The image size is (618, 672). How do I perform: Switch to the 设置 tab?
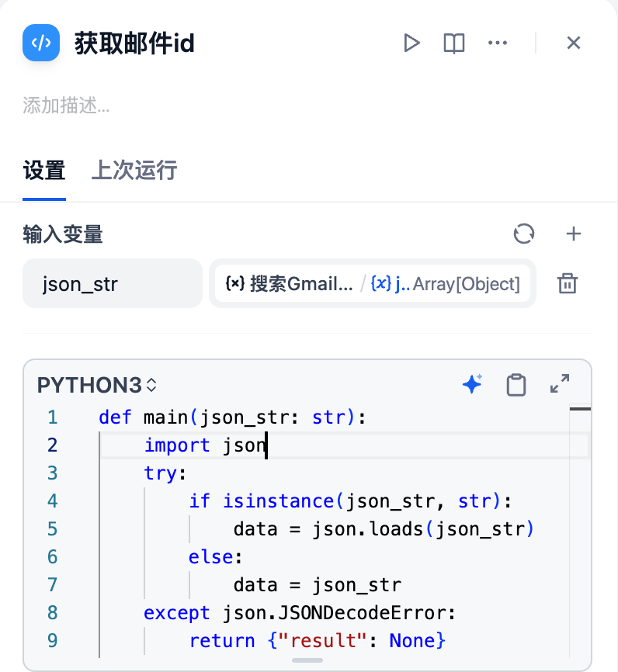(44, 170)
